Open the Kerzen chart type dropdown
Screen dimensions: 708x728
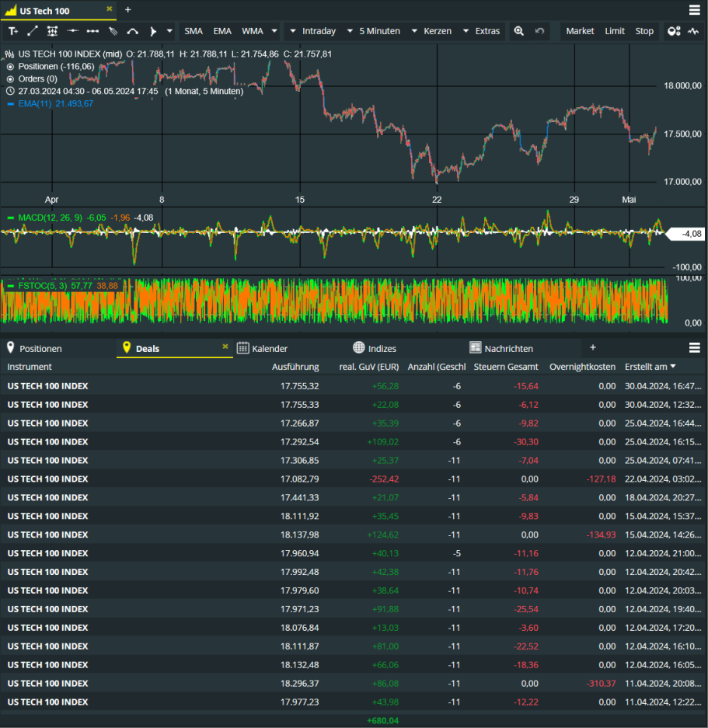(432, 31)
